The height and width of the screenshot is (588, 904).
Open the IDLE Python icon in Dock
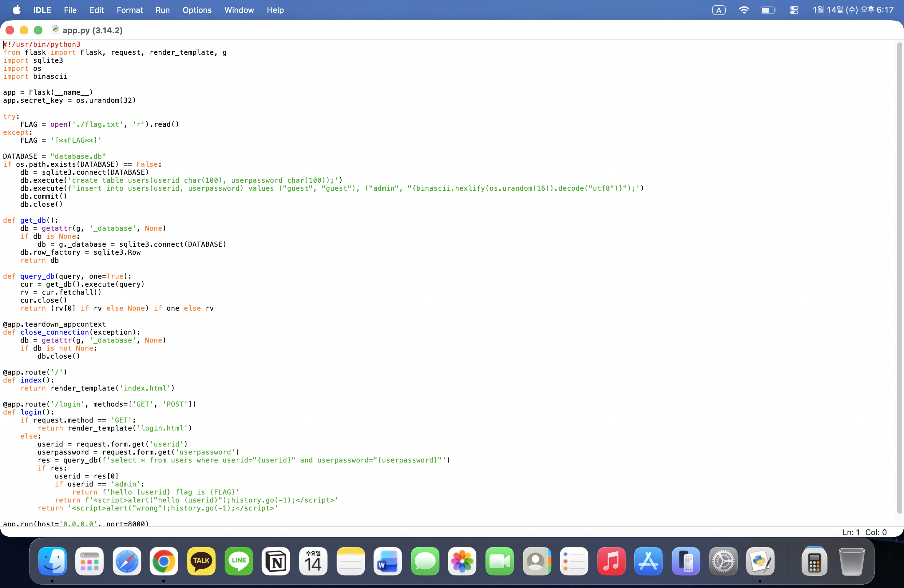(760, 561)
